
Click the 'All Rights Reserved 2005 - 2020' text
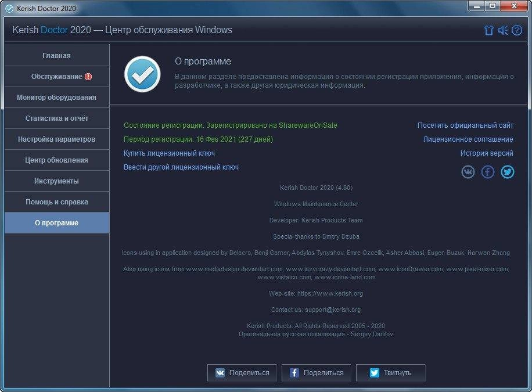[x=340, y=326]
